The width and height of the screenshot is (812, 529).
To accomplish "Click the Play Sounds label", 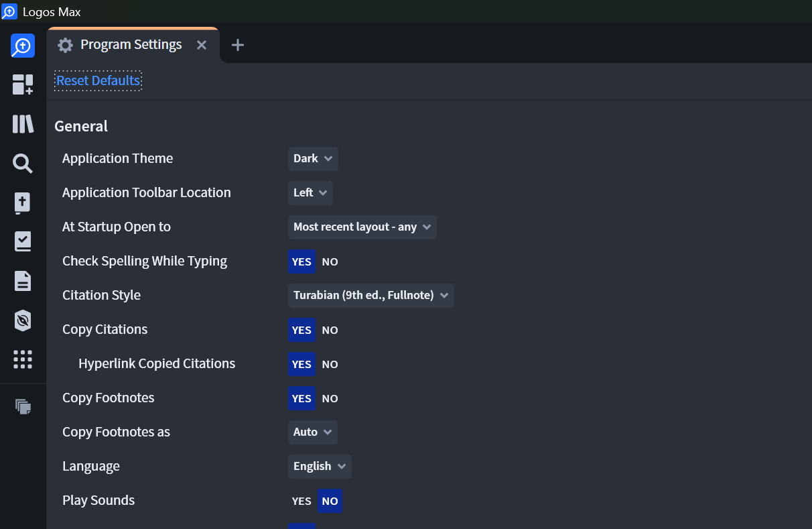I will (98, 500).
